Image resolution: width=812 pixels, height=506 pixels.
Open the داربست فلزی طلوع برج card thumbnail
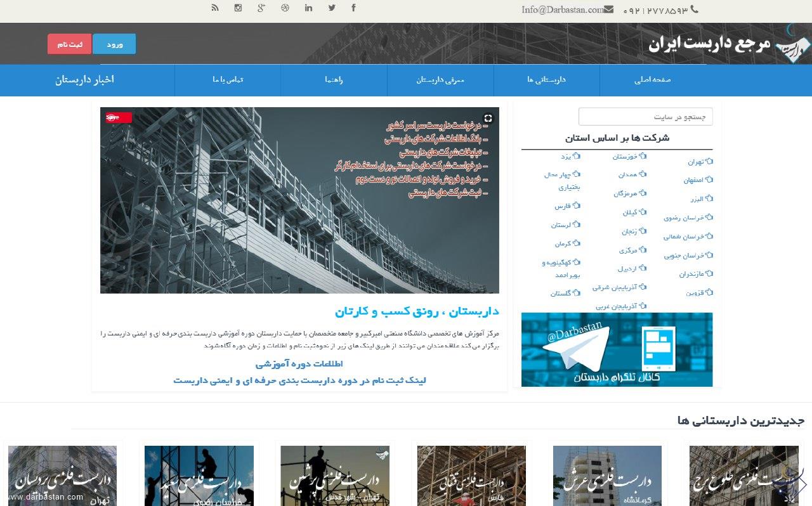coord(743,476)
